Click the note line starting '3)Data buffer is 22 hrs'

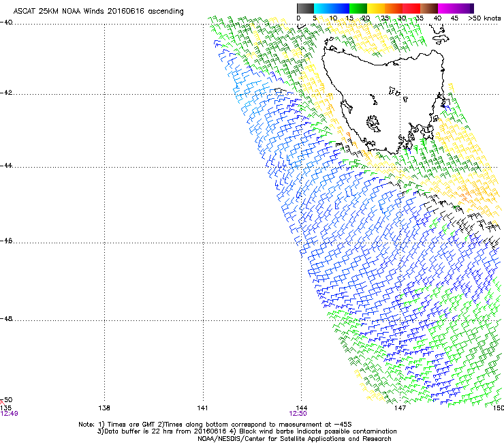coord(247,431)
